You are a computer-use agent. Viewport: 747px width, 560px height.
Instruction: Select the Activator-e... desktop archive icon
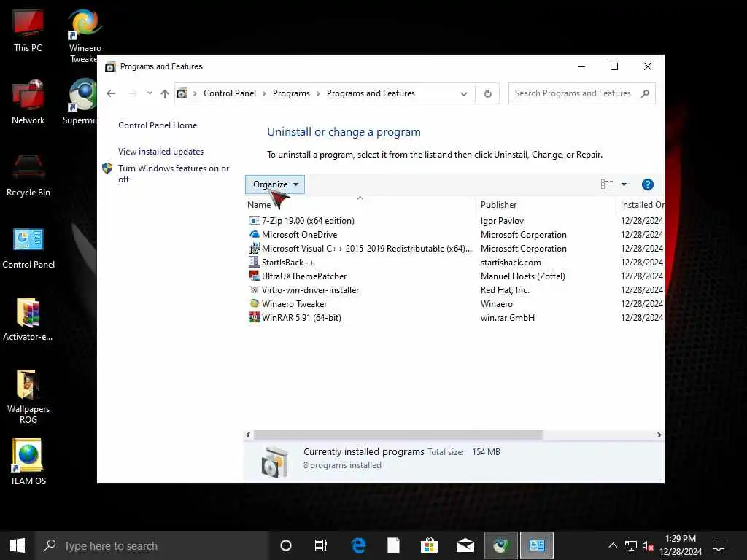pos(28,319)
